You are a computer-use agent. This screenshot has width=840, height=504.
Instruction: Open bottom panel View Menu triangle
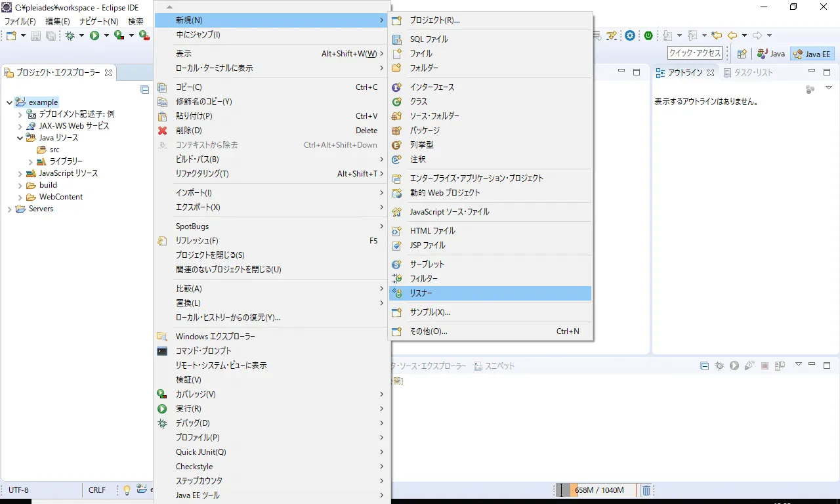pos(799,364)
